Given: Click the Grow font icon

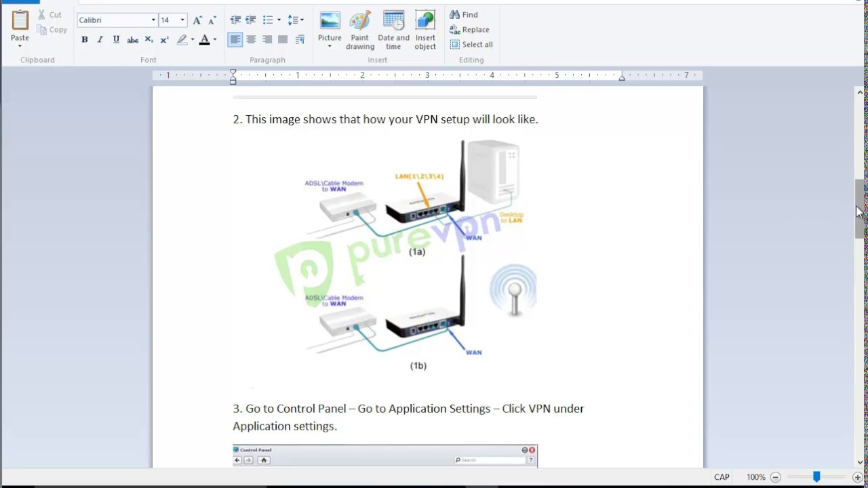Looking at the screenshot, I should [x=197, y=20].
